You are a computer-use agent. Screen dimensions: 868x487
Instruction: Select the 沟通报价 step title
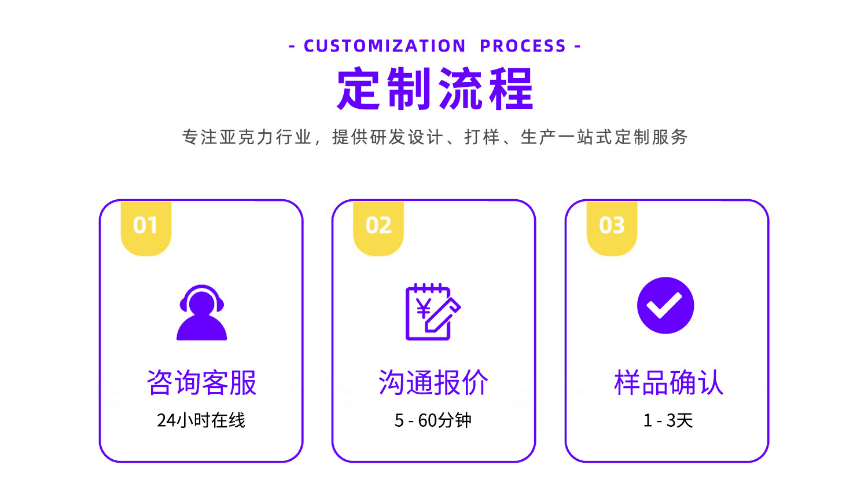click(x=433, y=383)
